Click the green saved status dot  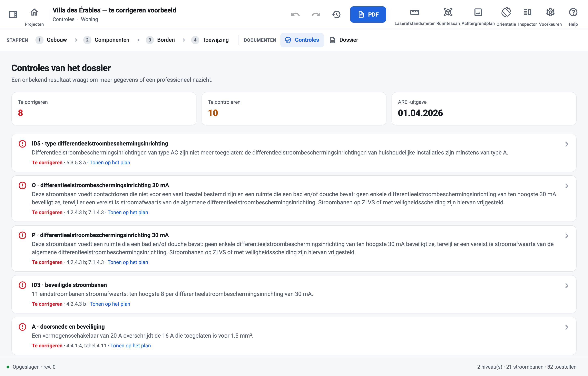[8, 367]
